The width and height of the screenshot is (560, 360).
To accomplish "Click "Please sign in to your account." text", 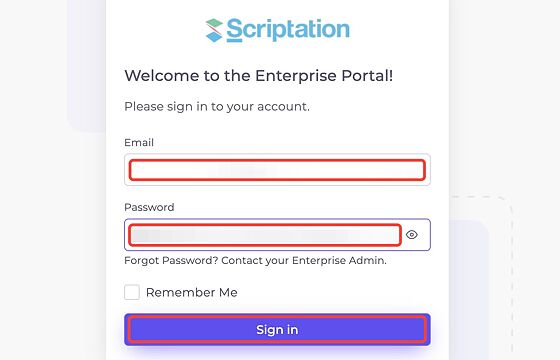I will pyautogui.click(x=217, y=107).
